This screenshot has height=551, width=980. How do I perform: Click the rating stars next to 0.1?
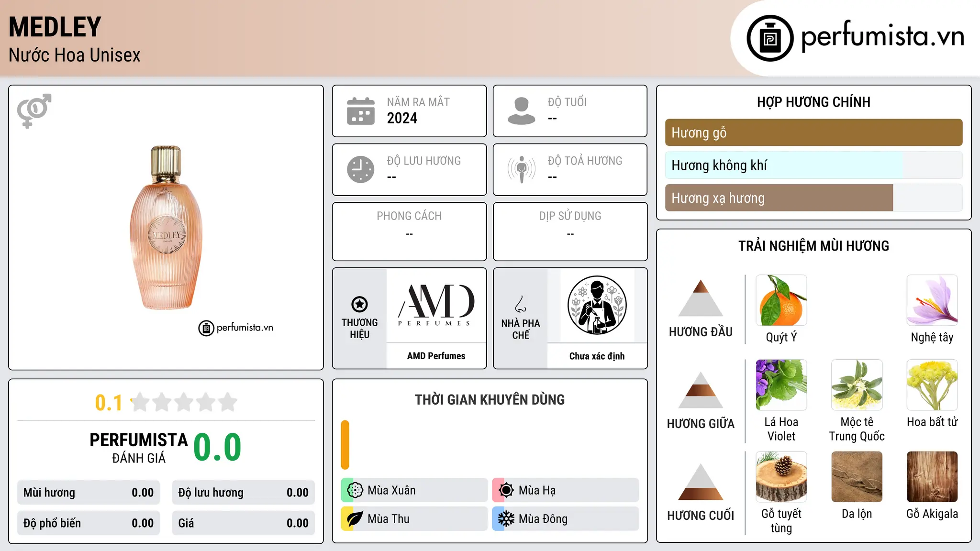[x=184, y=402]
